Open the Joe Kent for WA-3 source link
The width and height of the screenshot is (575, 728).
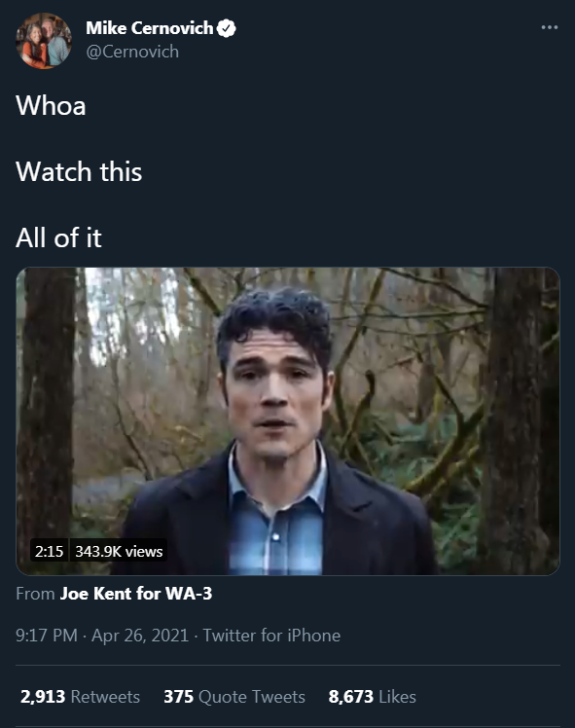coord(136,594)
